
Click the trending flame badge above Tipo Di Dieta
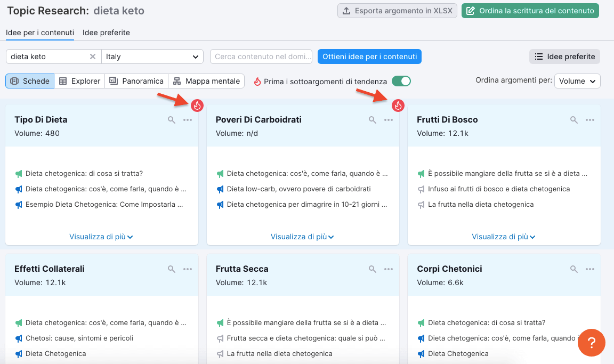197,106
